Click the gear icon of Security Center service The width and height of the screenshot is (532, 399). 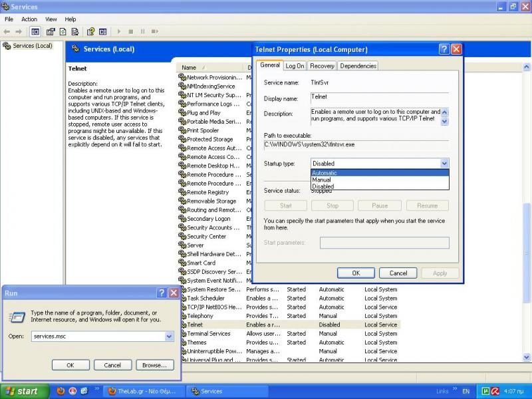pyautogui.click(x=182, y=236)
